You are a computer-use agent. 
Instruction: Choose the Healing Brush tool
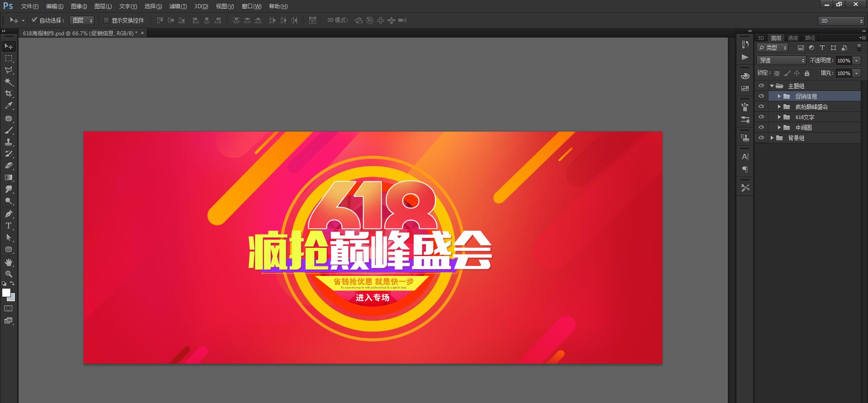(9, 119)
